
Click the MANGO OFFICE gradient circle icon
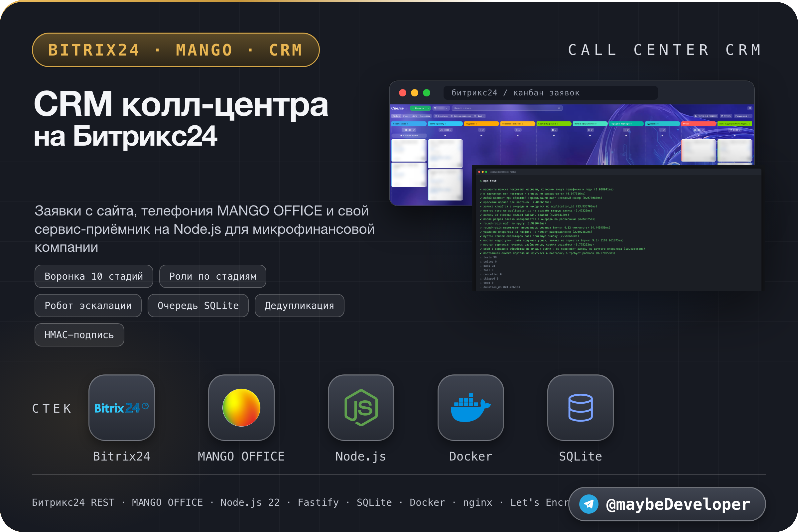point(241,408)
